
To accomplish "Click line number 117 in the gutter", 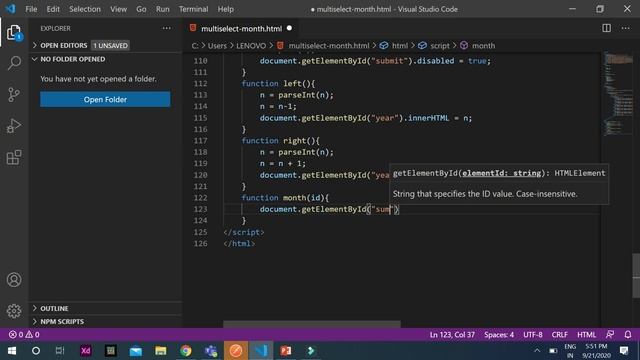I will [x=200, y=140].
